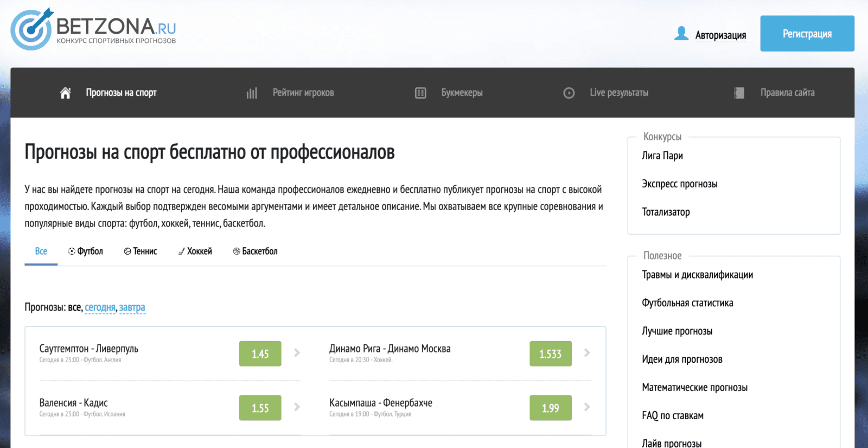
Task: Click the Полезное section heading
Action: pyautogui.click(x=662, y=256)
